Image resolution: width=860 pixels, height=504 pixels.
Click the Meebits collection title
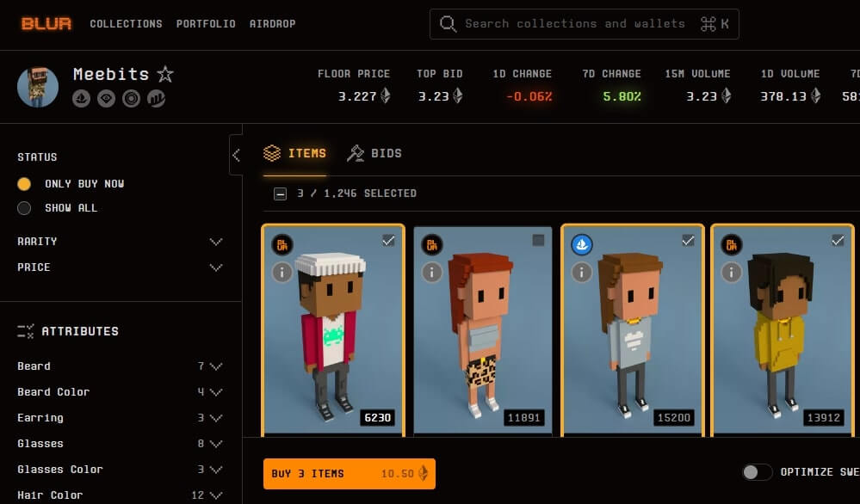[111, 74]
